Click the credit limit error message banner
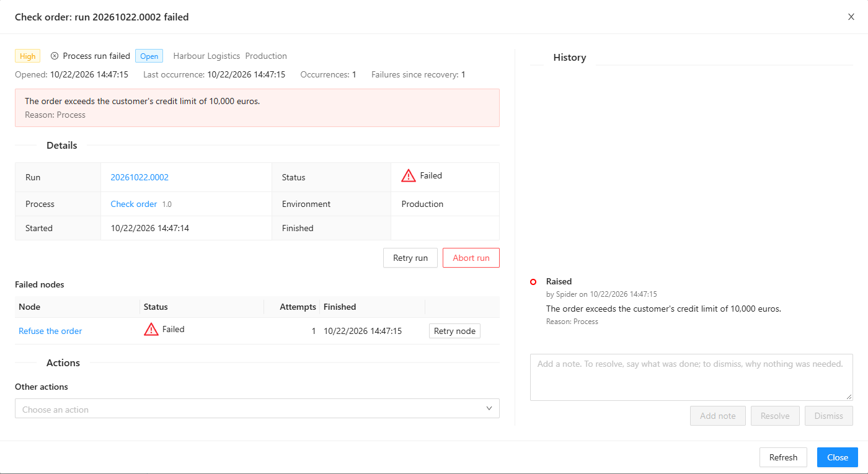The height and width of the screenshot is (474, 868). (x=257, y=108)
